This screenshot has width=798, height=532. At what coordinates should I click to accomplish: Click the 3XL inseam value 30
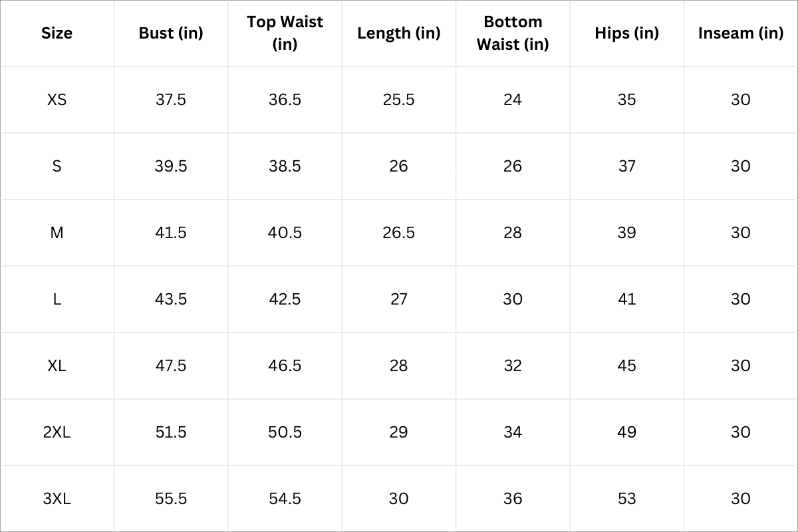741,499
